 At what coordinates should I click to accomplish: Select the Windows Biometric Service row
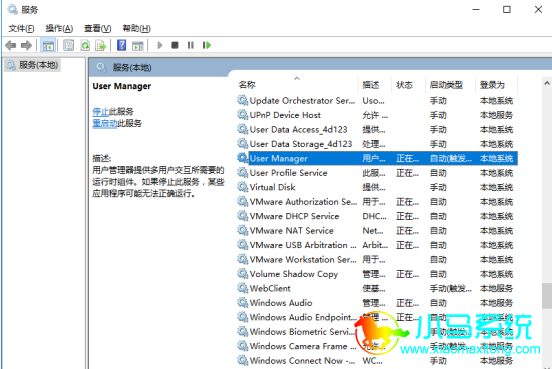click(x=377, y=332)
